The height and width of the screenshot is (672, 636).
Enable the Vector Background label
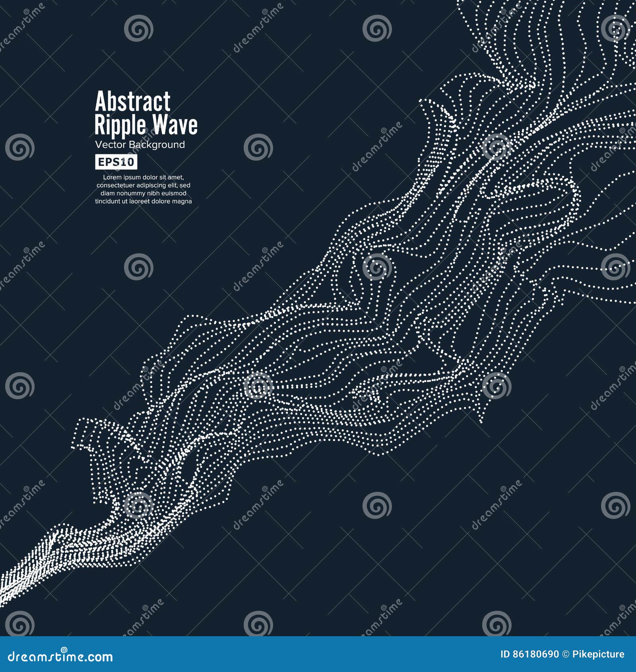pos(141,145)
